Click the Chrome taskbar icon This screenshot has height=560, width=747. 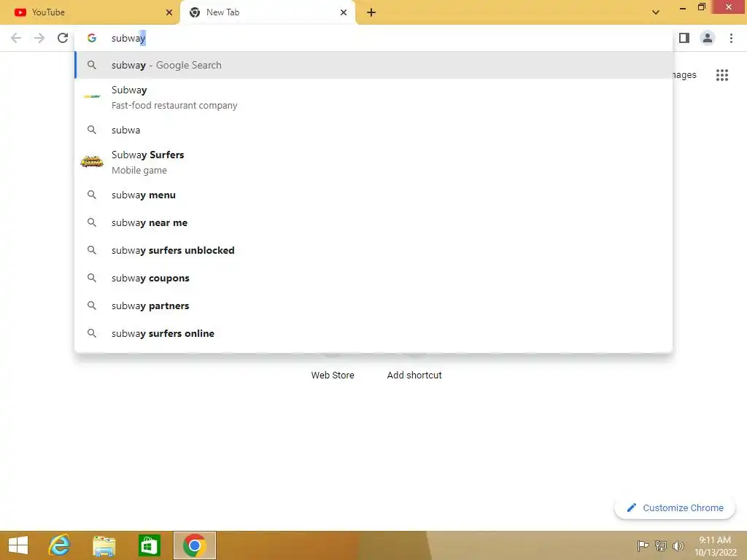point(194,545)
